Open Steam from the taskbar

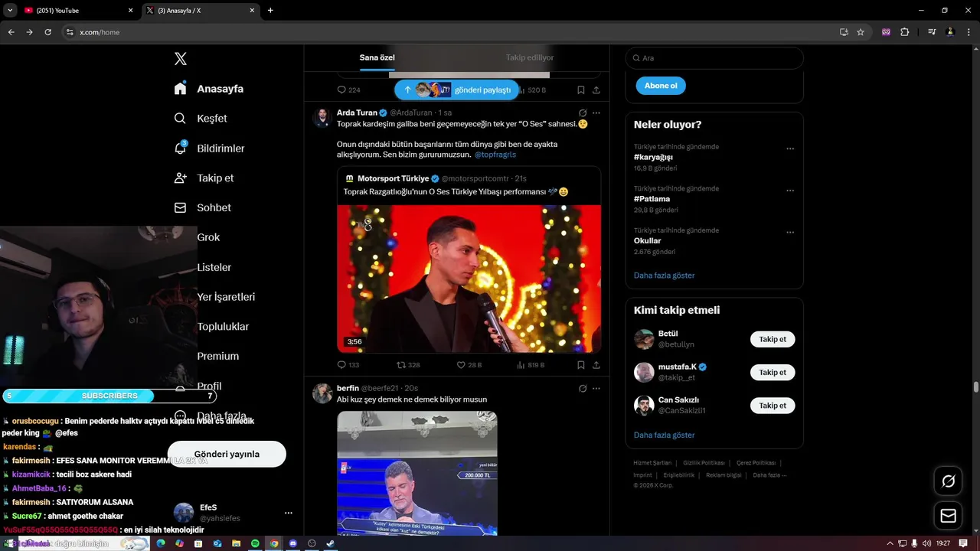(x=330, y=543)
